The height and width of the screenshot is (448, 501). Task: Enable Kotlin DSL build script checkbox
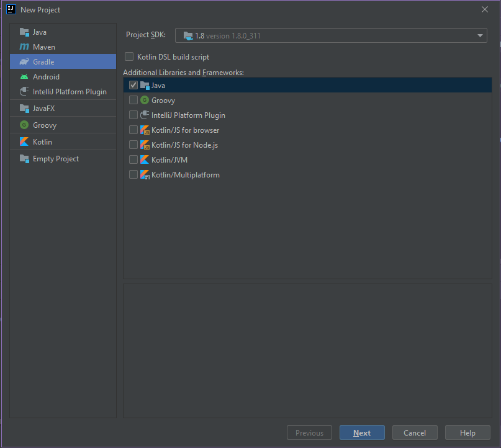[x=129, y=57]
